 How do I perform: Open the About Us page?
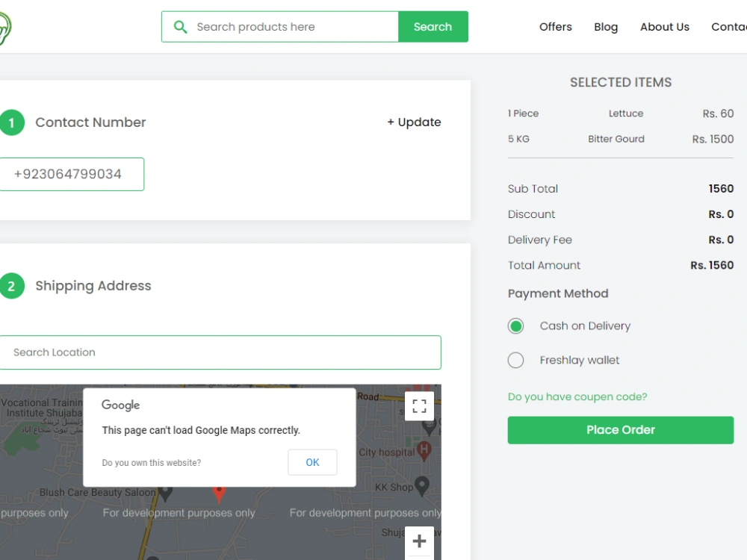(664, 26)
